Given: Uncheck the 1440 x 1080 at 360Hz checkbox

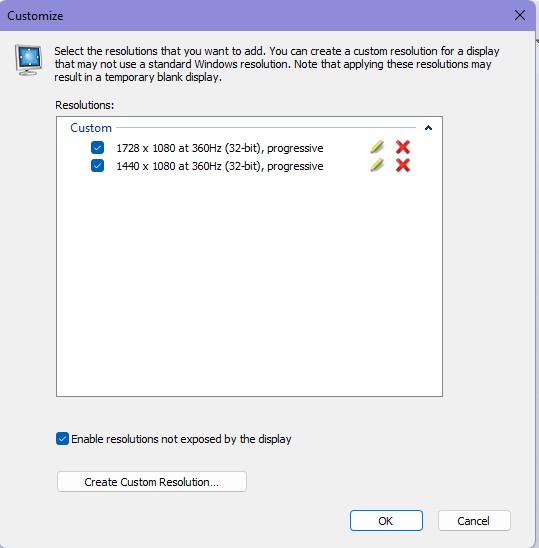Looking at the screenshot, I should click(98, 165).
